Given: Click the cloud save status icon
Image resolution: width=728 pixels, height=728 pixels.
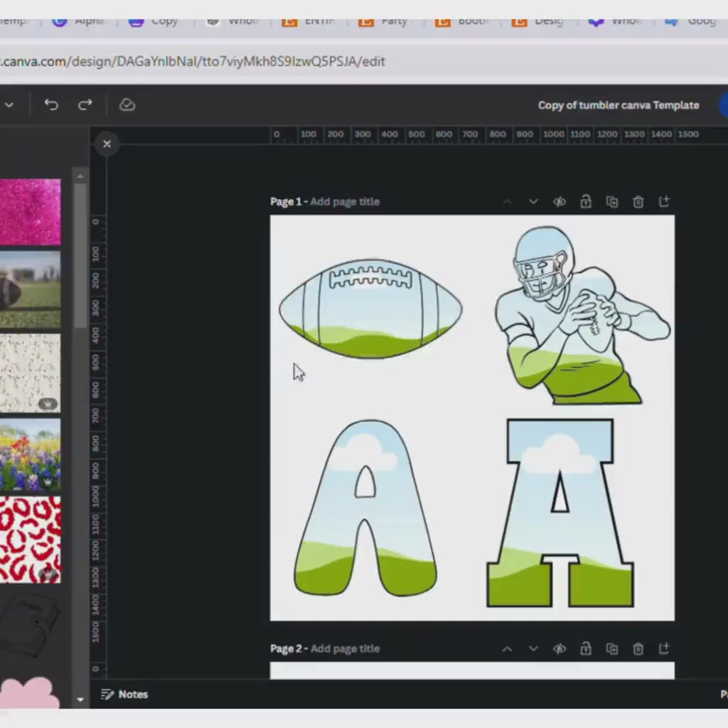Looking at the screenshot, I should pos(127,105).
